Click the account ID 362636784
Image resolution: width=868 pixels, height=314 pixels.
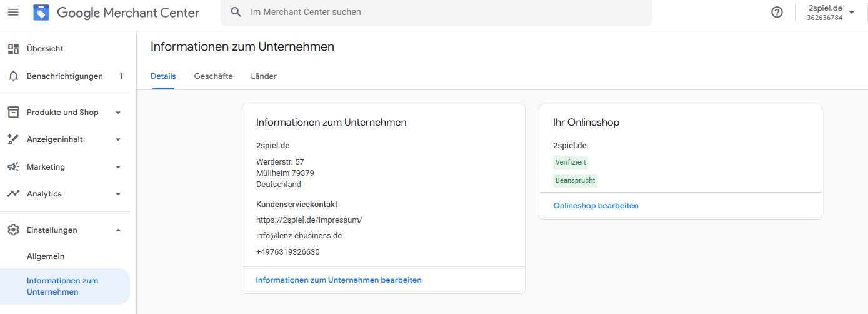click(x=824, y=18)
